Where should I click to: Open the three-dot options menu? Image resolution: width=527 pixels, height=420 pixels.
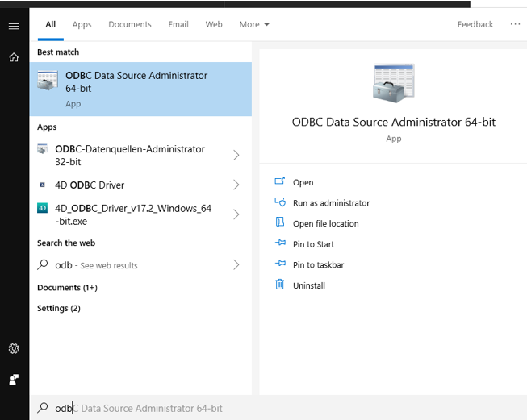point(515,24)
